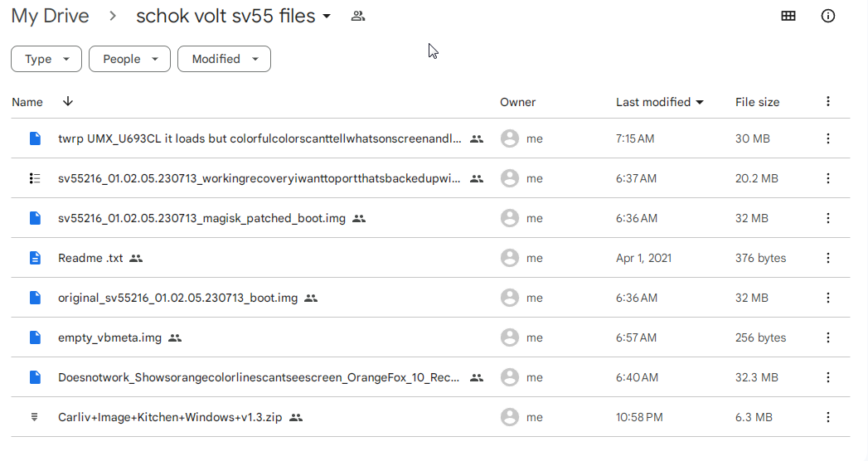Click document icon of Readme .txt

coord(35,258)
